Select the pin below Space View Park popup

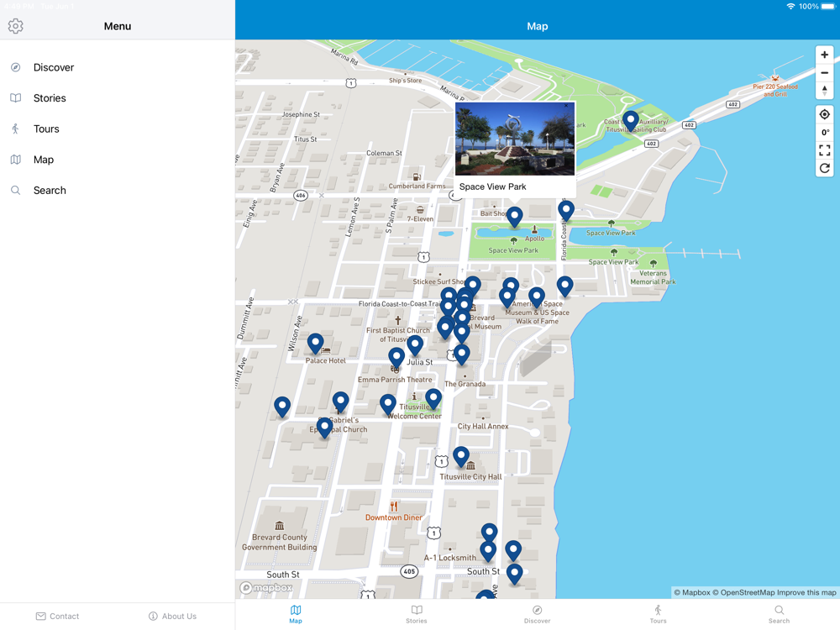coord(514,217)
